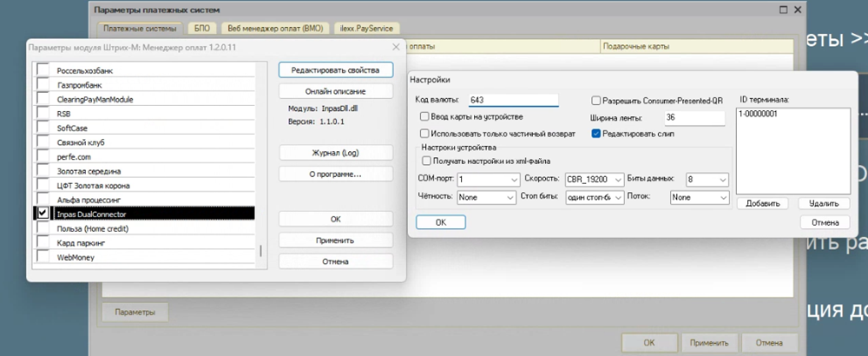The height and width of the screenshot is (356, 868).
Task: Select terminal ID 1-00000001 in list
Action: (759, 114)
